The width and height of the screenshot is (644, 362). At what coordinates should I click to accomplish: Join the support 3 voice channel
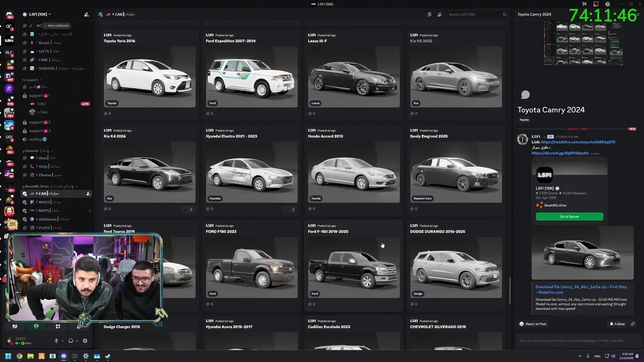point(55,131)
